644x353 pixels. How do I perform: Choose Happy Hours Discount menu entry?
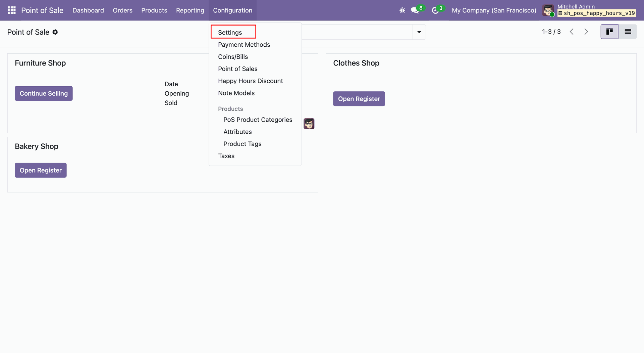click(250, 81)
